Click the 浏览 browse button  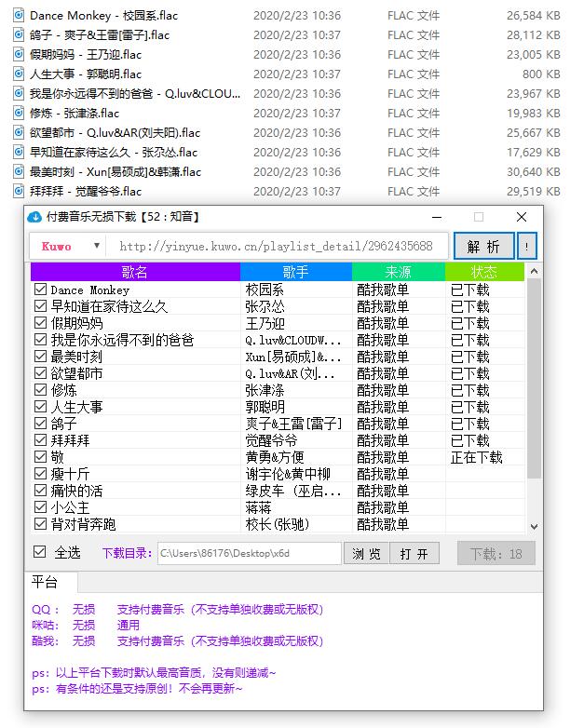click(367, 554)
